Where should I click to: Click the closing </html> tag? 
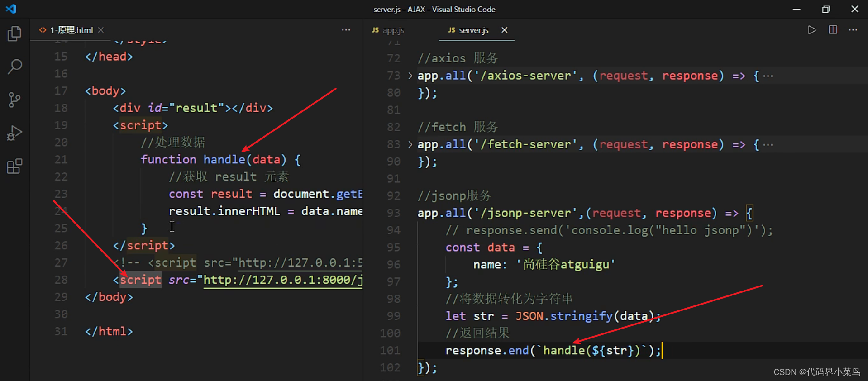pyautogui.click(x=109, y=332)
